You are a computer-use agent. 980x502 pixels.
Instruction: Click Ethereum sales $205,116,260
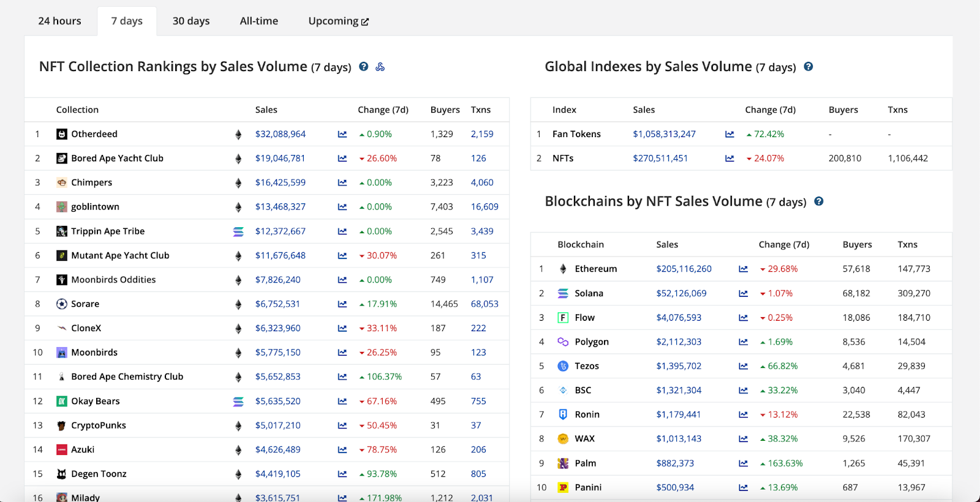684,269
